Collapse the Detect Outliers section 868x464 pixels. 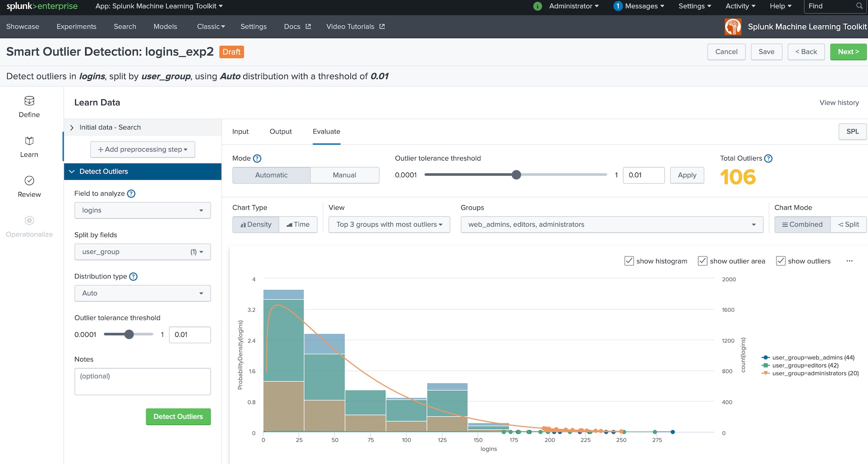[x=142, y=172]
